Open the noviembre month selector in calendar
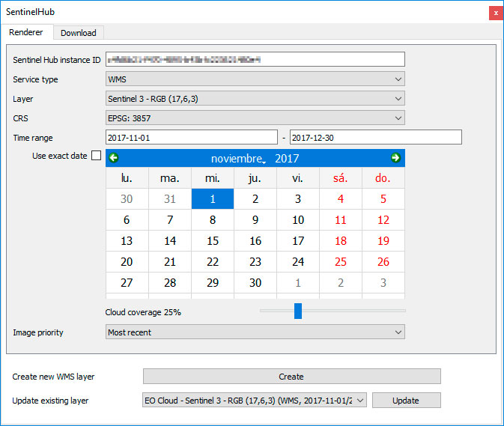The width and height of the screenshot is (504, 426). (x=238, y=159)
